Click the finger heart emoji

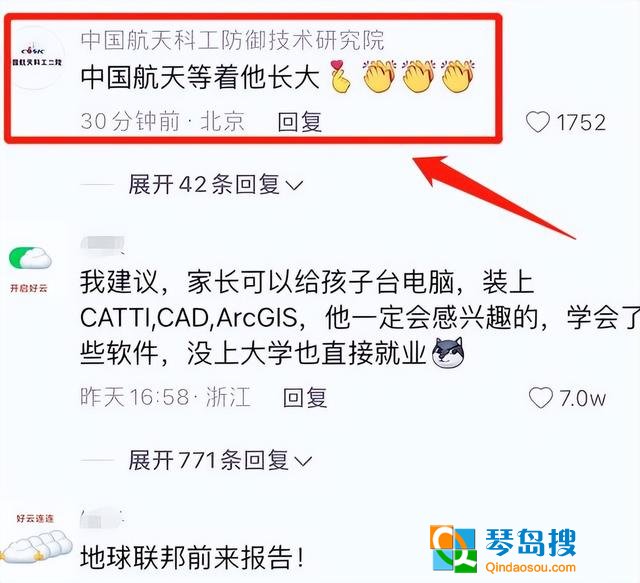pyautogui.click(x=340, y=76)
